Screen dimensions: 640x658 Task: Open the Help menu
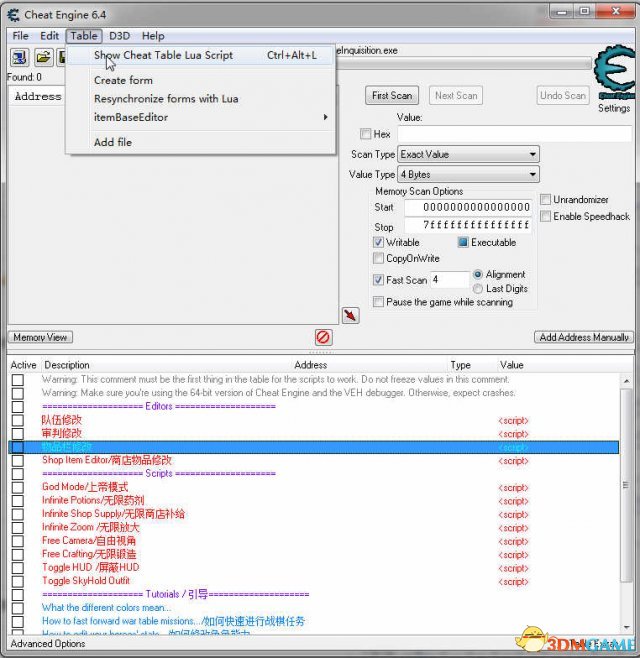pos(153,36)
